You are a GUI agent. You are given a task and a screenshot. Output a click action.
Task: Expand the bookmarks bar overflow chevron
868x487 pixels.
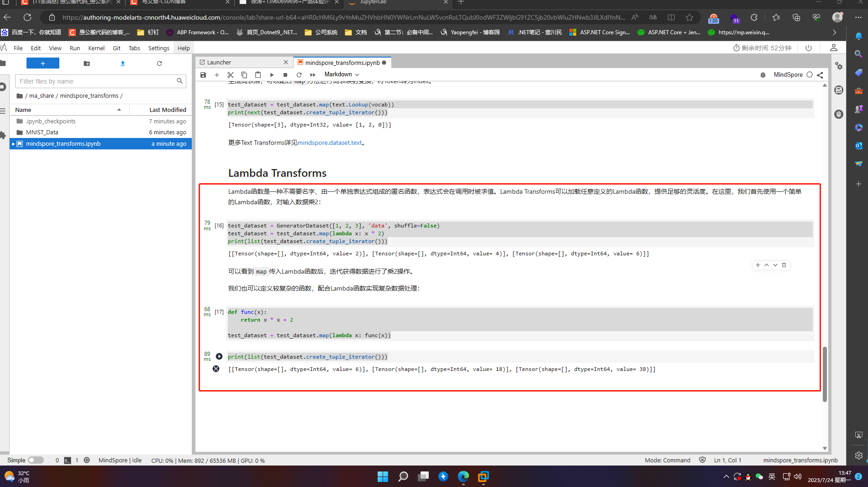[835, 32]
